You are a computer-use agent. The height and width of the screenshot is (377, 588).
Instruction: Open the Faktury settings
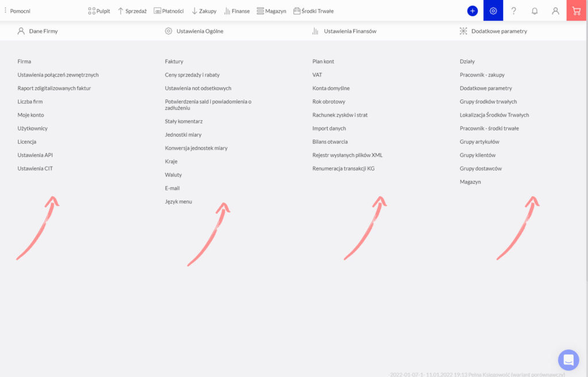tap(174, 61)
